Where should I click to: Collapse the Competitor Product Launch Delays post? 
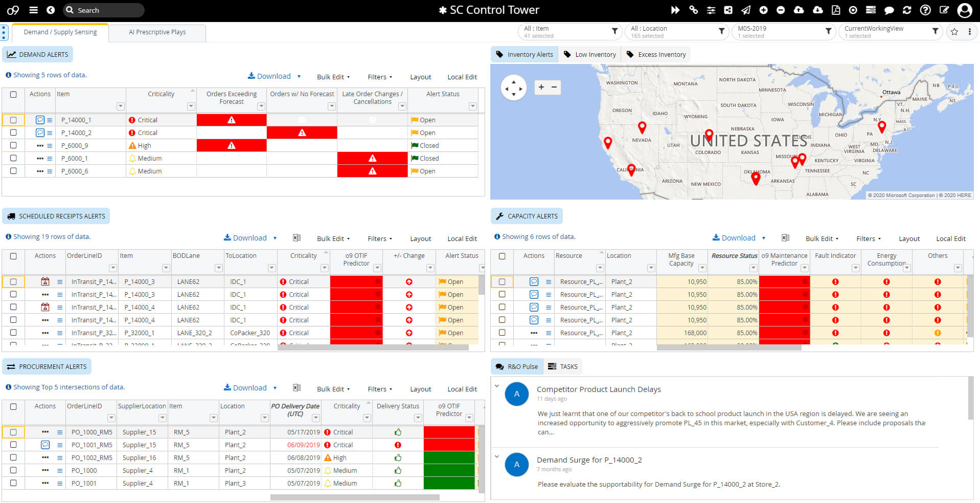pos(497,386)
